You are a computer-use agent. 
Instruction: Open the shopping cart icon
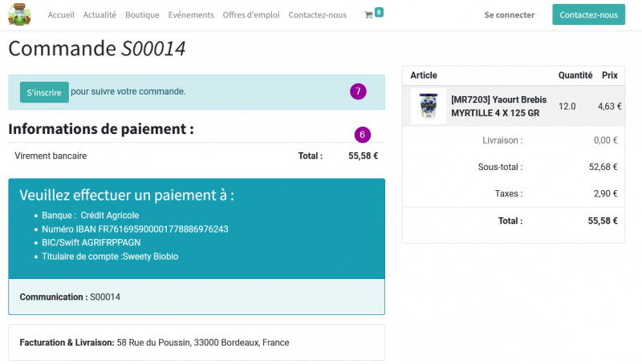368,15
